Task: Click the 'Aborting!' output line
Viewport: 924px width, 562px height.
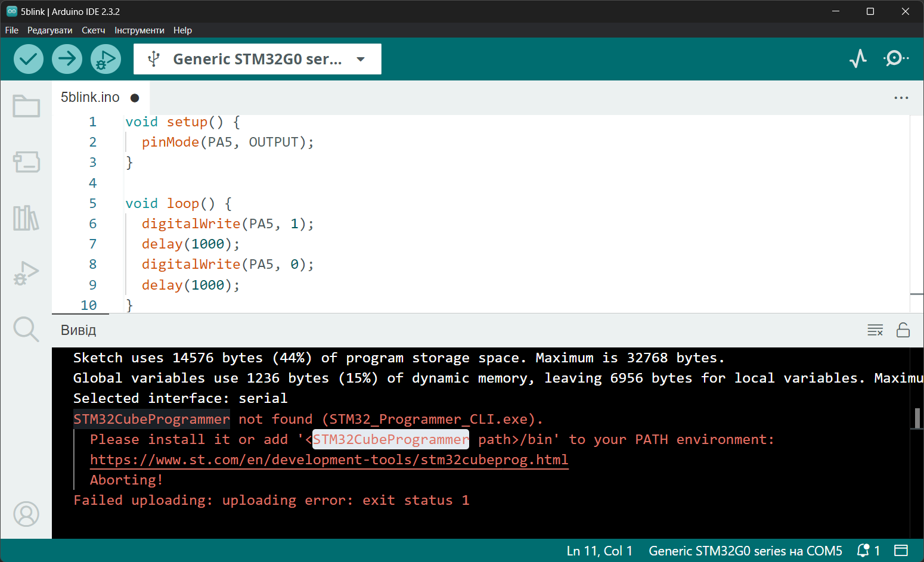Action: [x=126, y=480]
